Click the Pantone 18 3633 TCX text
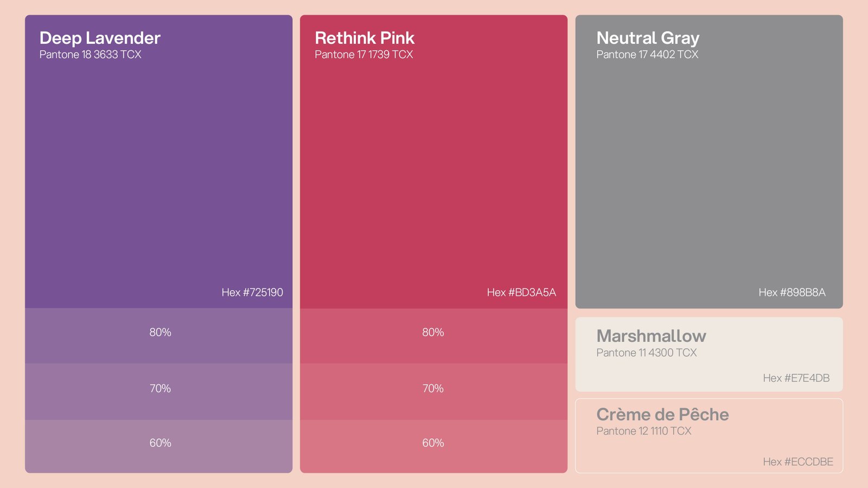This screenshot has height=488, width=868. pos(90,55)
